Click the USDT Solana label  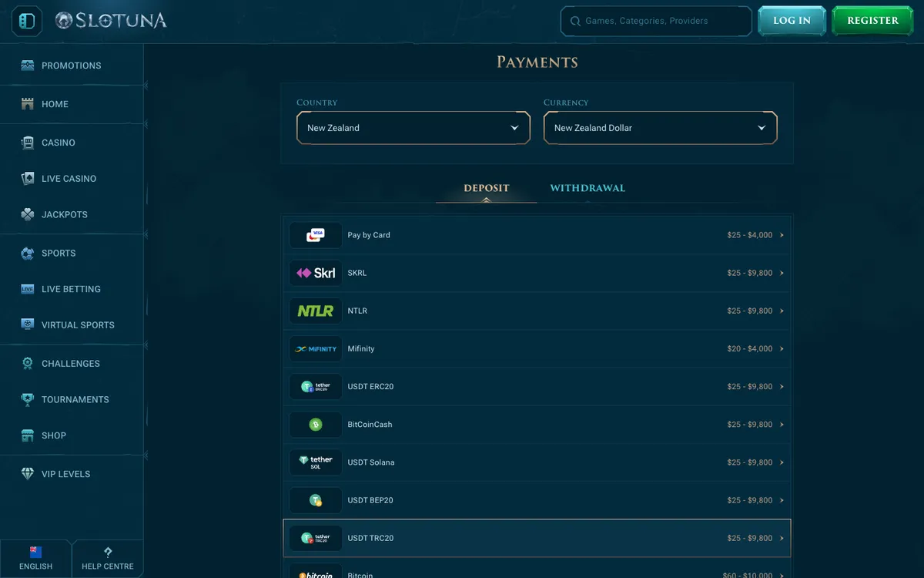click(371, 462)
